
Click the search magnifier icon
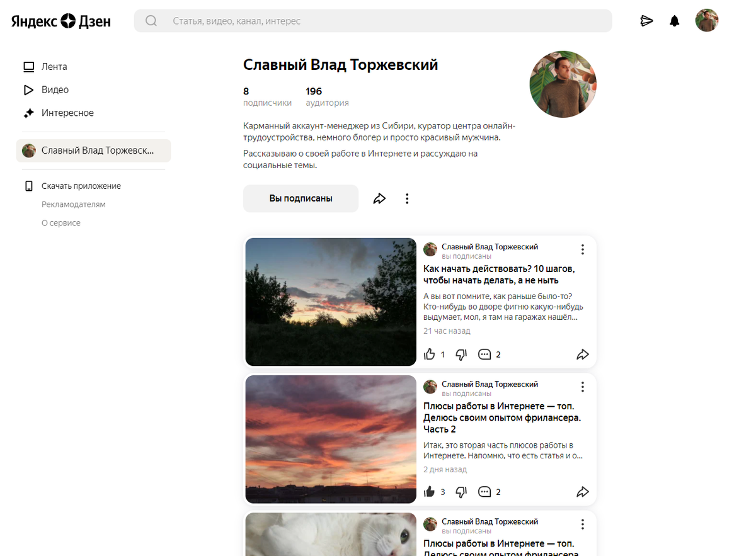pos(151,21)
